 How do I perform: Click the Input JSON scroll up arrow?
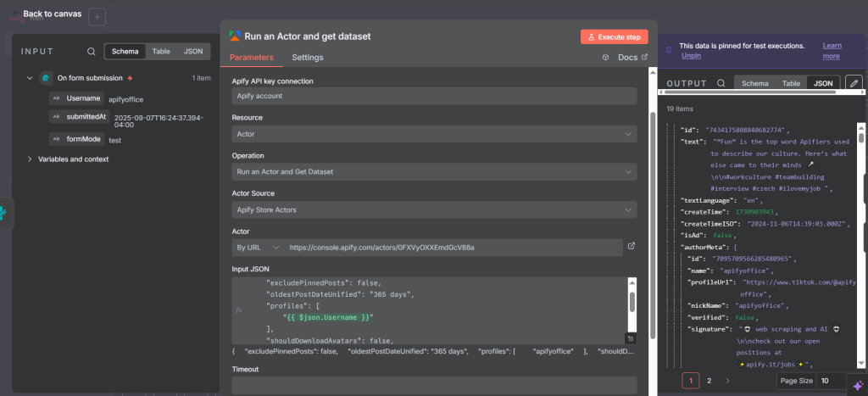click(632, 283)
